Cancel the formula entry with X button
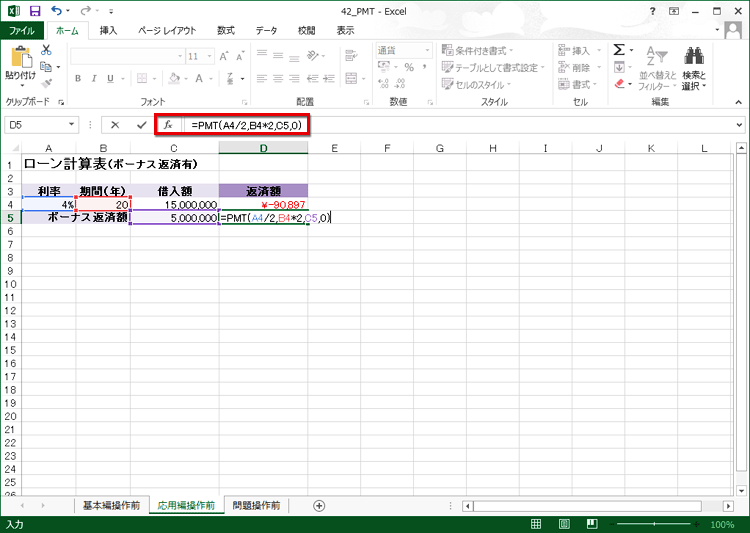750x533 pixels. pyautogui.click(x=115, y=125)
